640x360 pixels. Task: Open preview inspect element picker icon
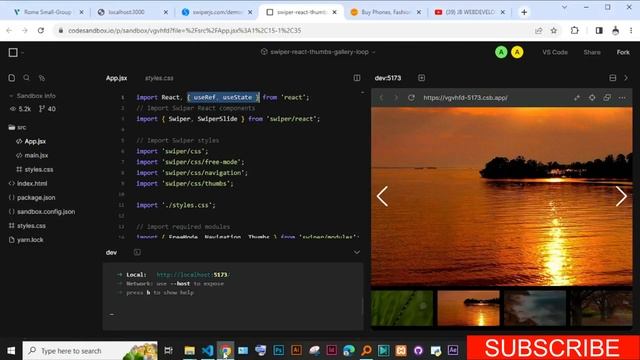click(577, 98)
